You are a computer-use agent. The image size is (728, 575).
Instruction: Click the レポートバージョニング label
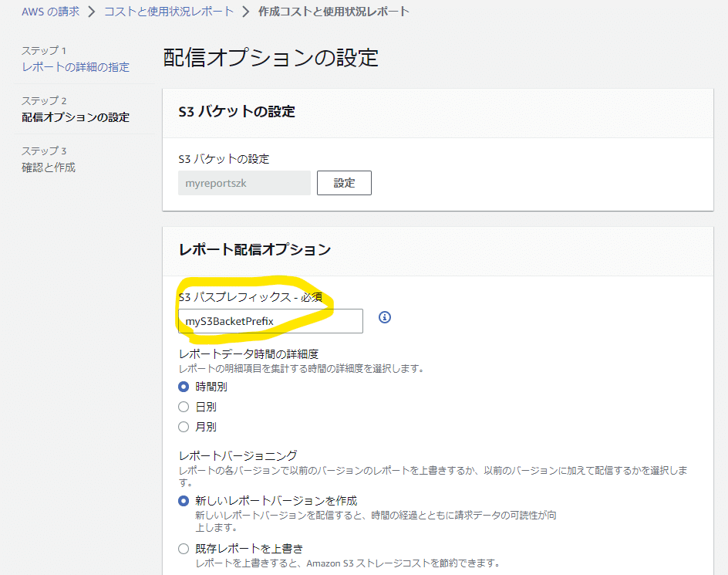[x=238, y=455]
